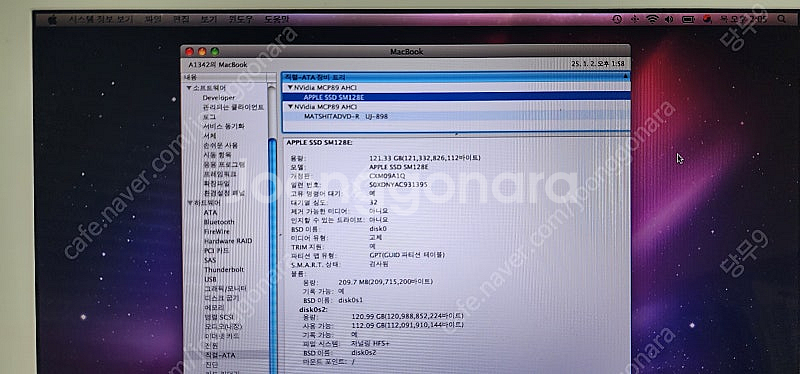Select 서비스 동기화 in the sidebar
The image size is (800, 374).
point(223,126)
